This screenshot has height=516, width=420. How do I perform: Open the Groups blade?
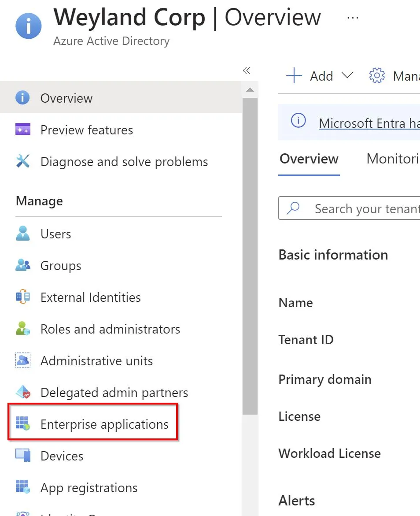pos(61,266)
